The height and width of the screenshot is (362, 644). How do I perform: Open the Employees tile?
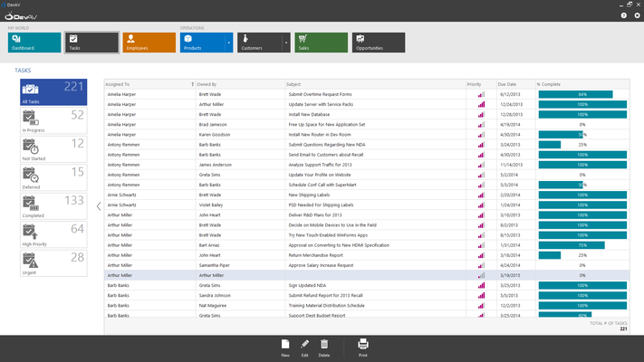(x=149, y=43)
